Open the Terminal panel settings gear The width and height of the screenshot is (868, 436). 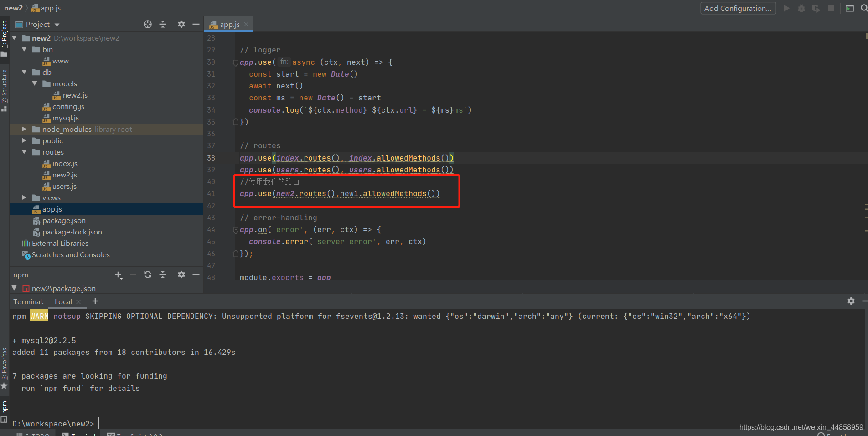point(851,301)
